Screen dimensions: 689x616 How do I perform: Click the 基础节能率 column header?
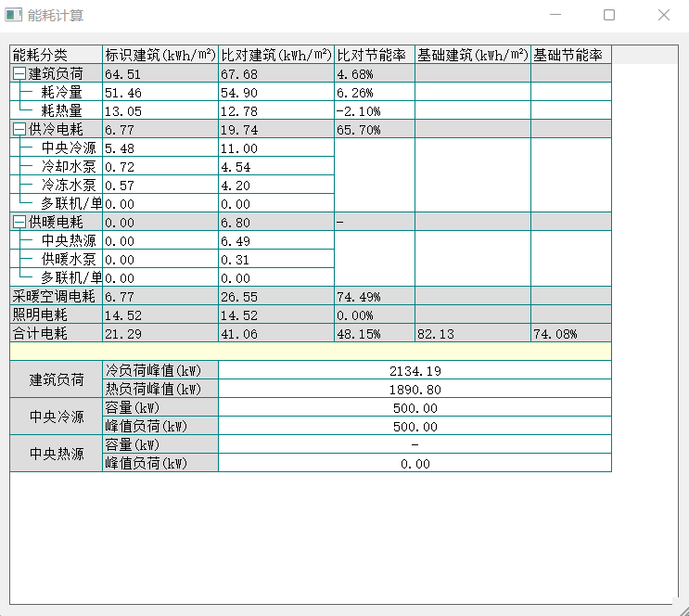coord(568,56)
